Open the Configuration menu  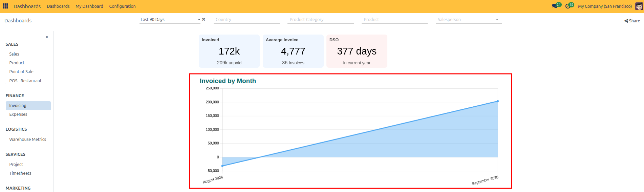point(122,6)
